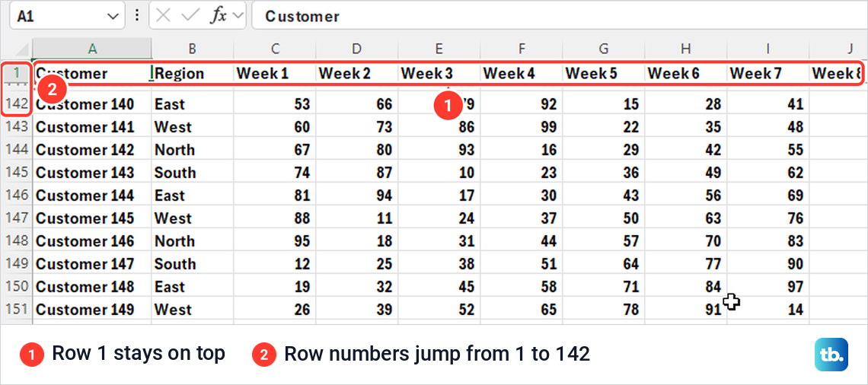The width and height of the screenshot is (868, 385).
Task: Click Region cell South in Customer 143 row
Action: click(192, 173)
